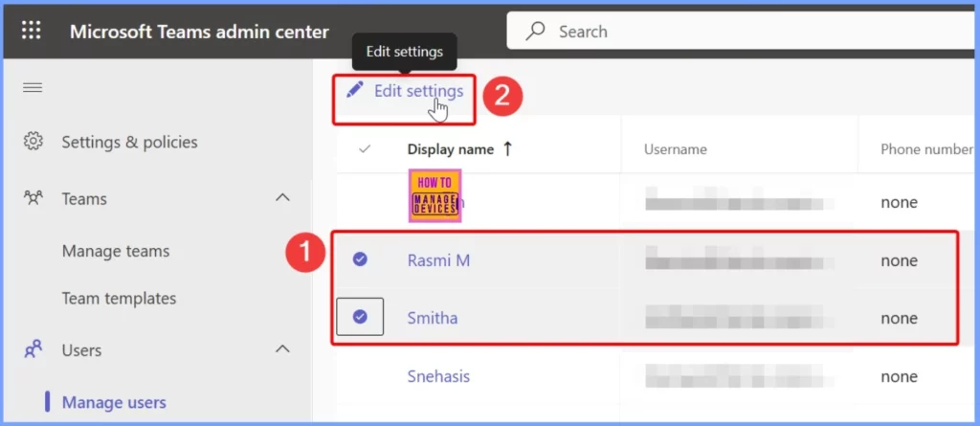Open Snehasis user profile link
Screen dimensions: 980x426
pyautogui.click(x=438, y=376)
